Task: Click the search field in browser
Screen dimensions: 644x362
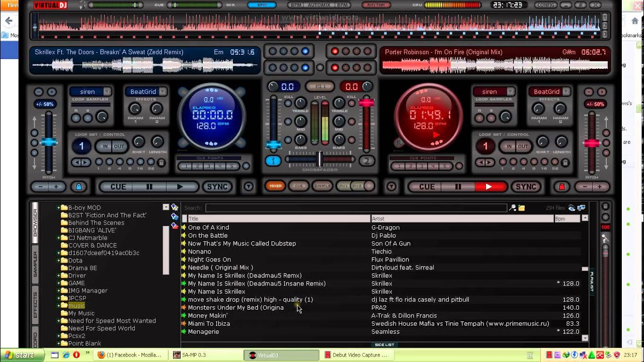Action: click(356, 208)
